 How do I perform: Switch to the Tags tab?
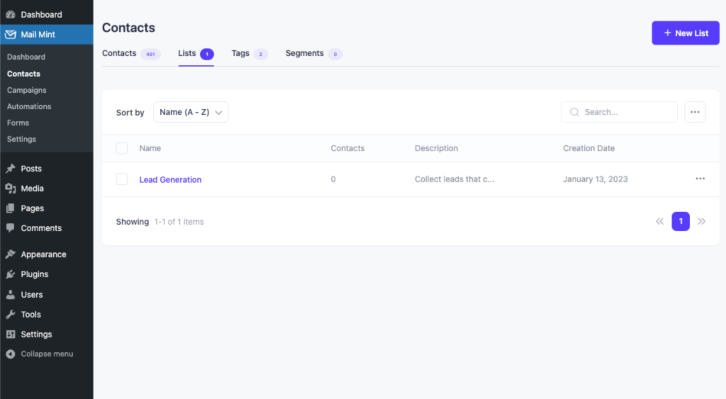(x=249, y=53)
